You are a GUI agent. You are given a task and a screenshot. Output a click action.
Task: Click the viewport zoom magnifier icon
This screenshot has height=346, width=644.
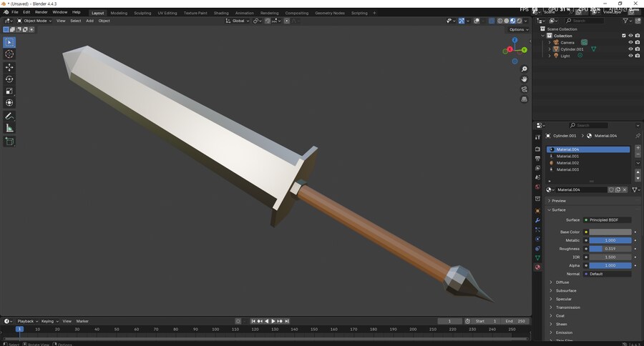click(x=524, y=69)
